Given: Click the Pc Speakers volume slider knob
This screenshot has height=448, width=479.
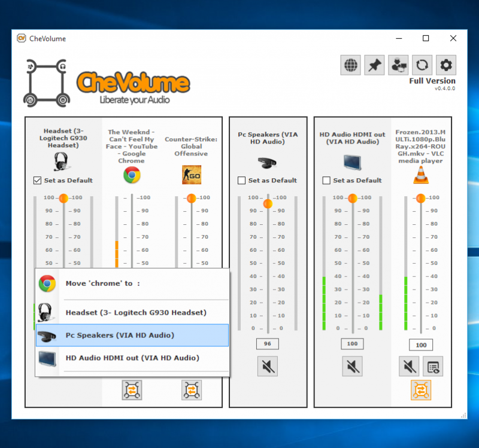Looking at the screenshot, I should tap(268, 203).
